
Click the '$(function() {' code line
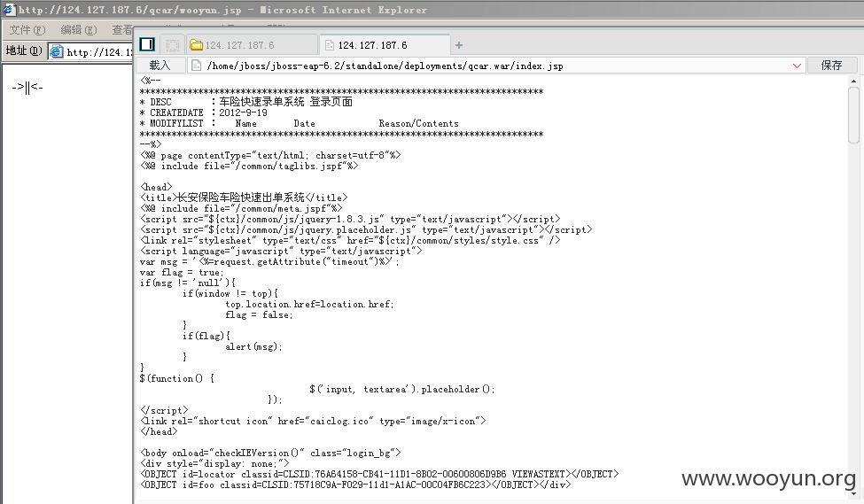(176, 378)
